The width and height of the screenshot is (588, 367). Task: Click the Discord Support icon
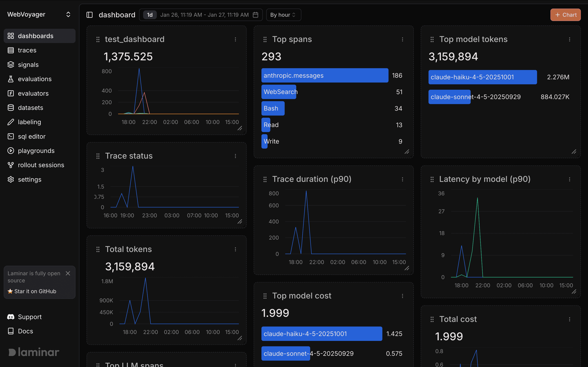(x=11, y=317)
